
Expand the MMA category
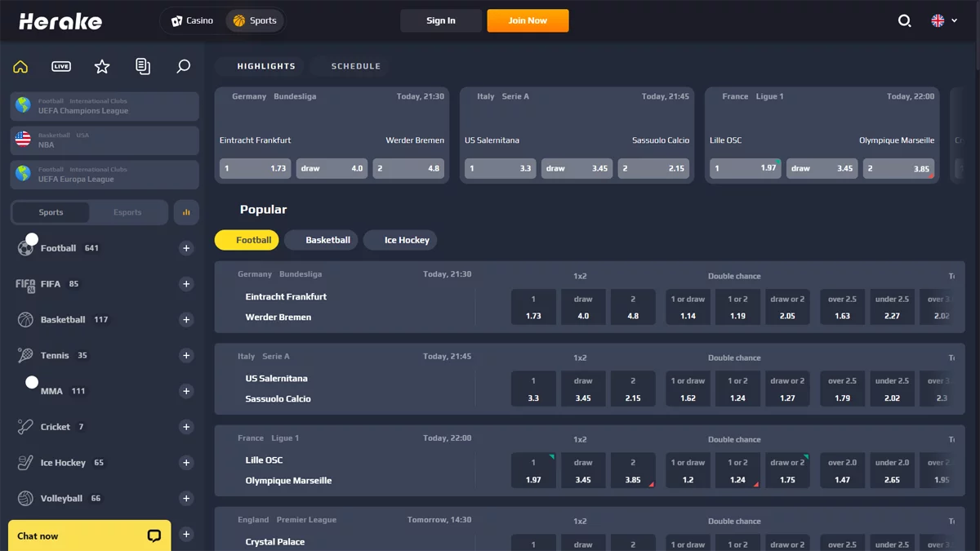[x=186, y=391]
